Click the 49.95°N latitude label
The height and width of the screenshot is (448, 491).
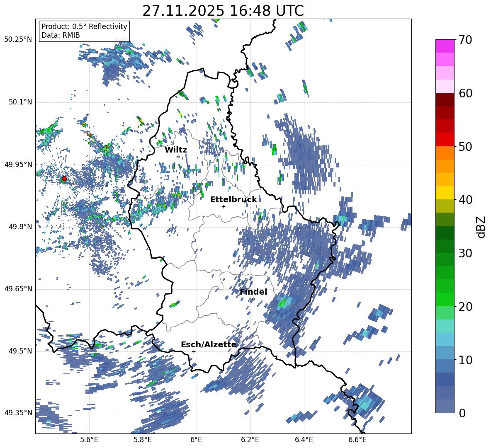click(18, 165)
